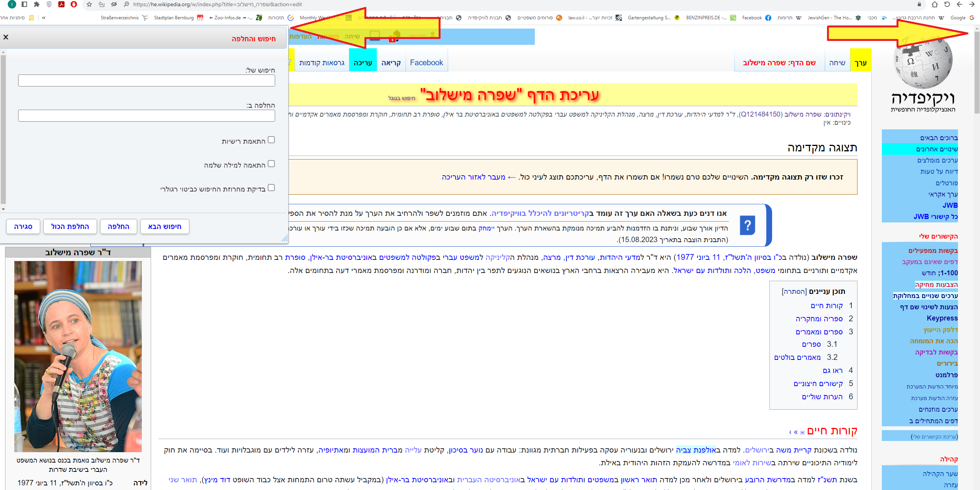Click the חיפוש הבא button
980x490 pixels.
(165, 227)
